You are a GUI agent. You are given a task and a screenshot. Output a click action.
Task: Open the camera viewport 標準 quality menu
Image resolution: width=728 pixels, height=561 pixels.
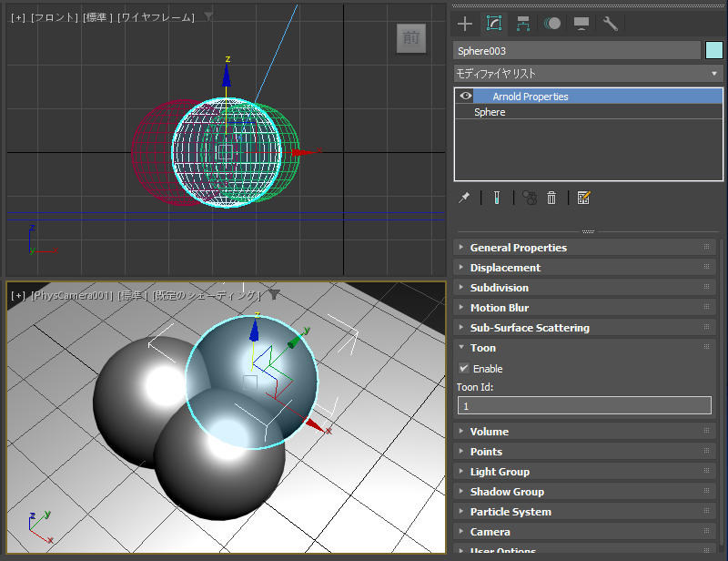coord(133,296)
